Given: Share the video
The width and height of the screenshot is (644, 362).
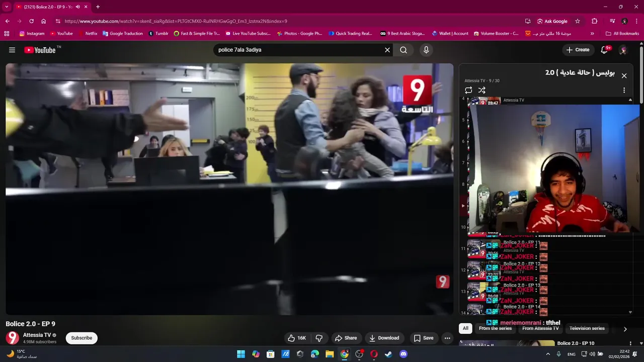Looking at the screenshot, I should tap(346, 338).
